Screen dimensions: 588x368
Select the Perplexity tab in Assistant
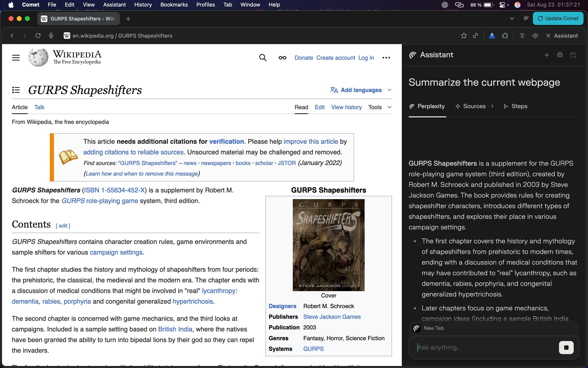(x=427, y=106)
